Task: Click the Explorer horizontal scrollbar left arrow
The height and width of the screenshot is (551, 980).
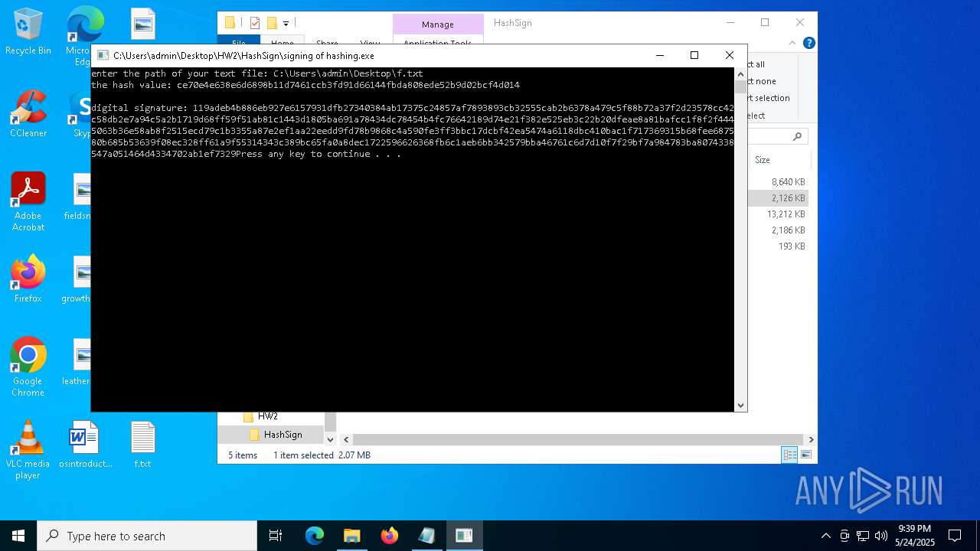Action: pos(346,439)
